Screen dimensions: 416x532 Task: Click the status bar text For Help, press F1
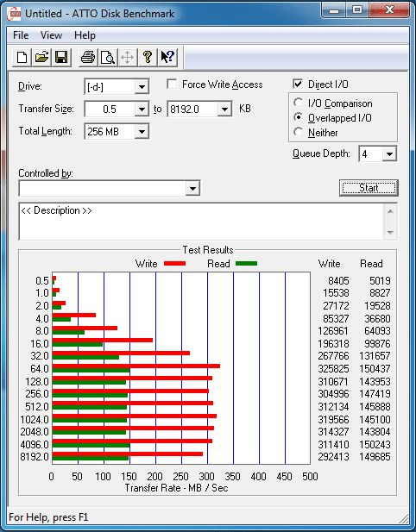(x=48, y=517)
